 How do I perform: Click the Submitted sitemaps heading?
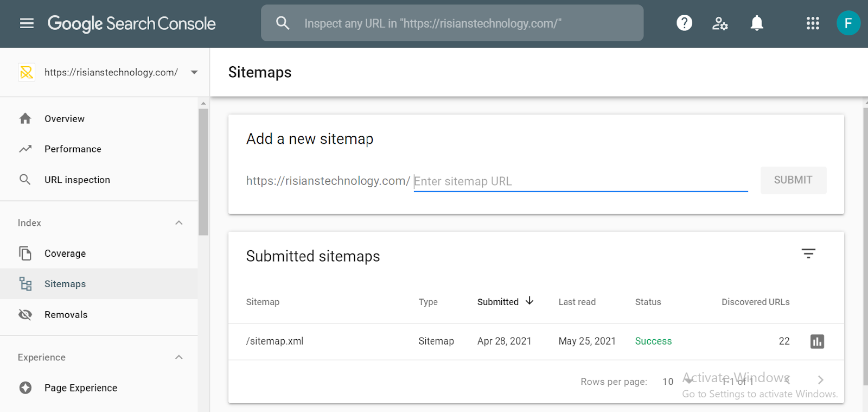pyautogui.click(x=313, y=256)
